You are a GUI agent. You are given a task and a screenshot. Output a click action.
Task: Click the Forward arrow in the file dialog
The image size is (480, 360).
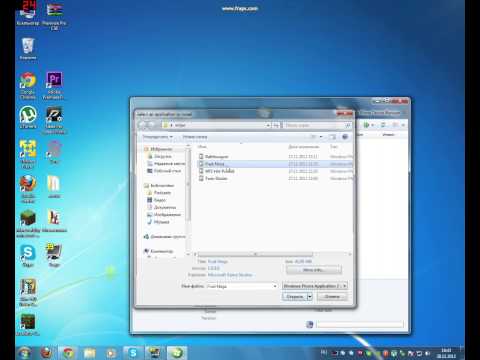pyautogui.click(x=152, y=125)
